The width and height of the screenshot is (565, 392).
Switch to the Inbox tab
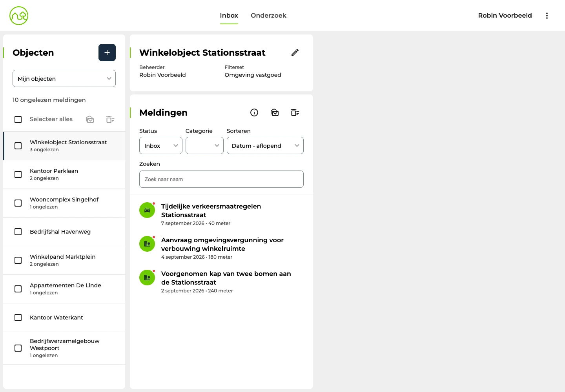[229, 16]
